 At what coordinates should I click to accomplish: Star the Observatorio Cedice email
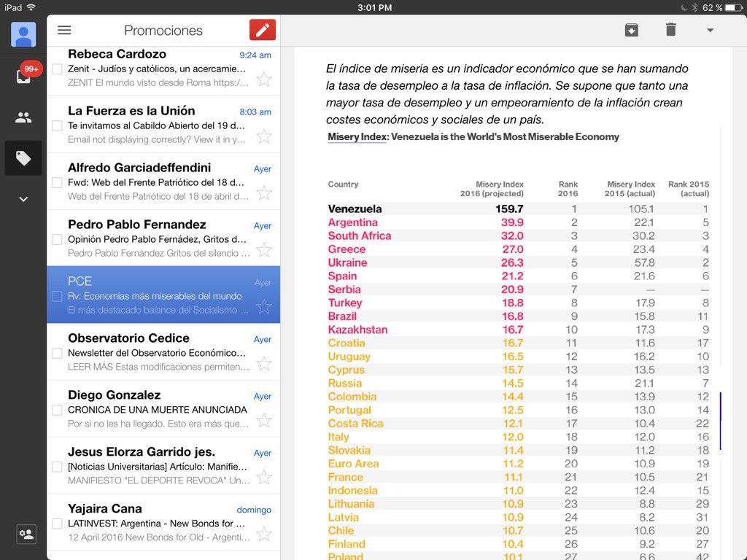tap(264, 363)
